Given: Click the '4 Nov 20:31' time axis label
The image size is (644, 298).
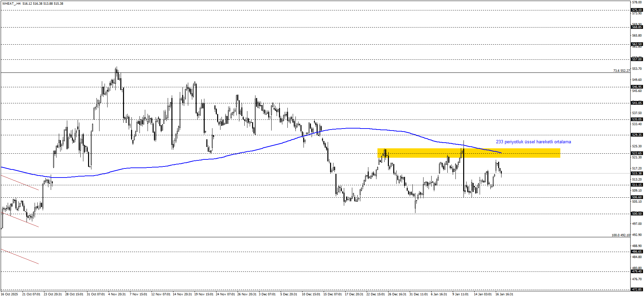Looking at the screenshot, I should (117, 294).
